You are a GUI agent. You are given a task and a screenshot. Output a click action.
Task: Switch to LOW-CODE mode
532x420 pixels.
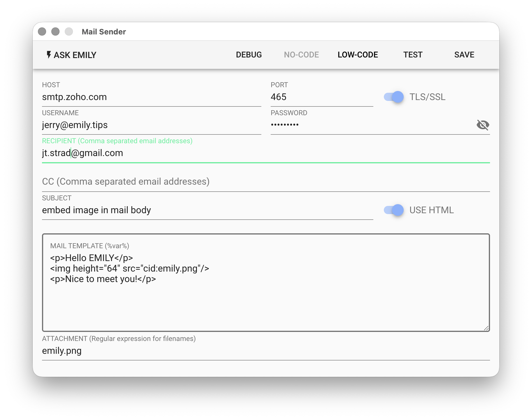coord(358,55)
